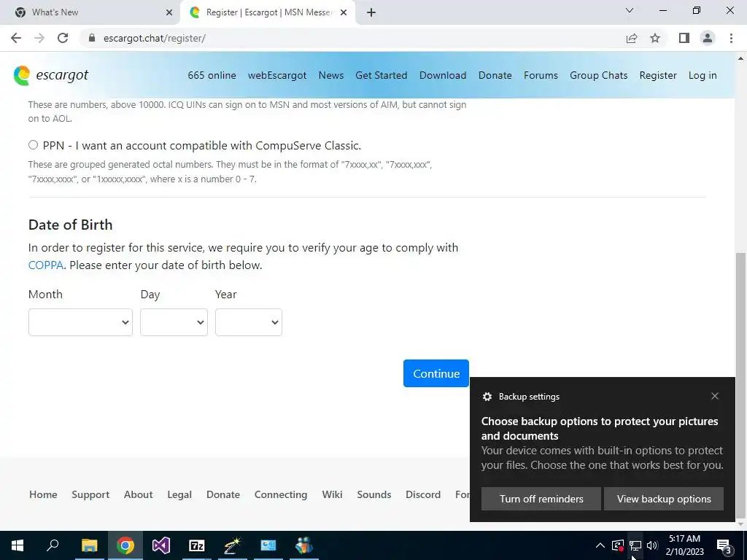
Task: Click the escargot logo icon
Action: [22, 76]
